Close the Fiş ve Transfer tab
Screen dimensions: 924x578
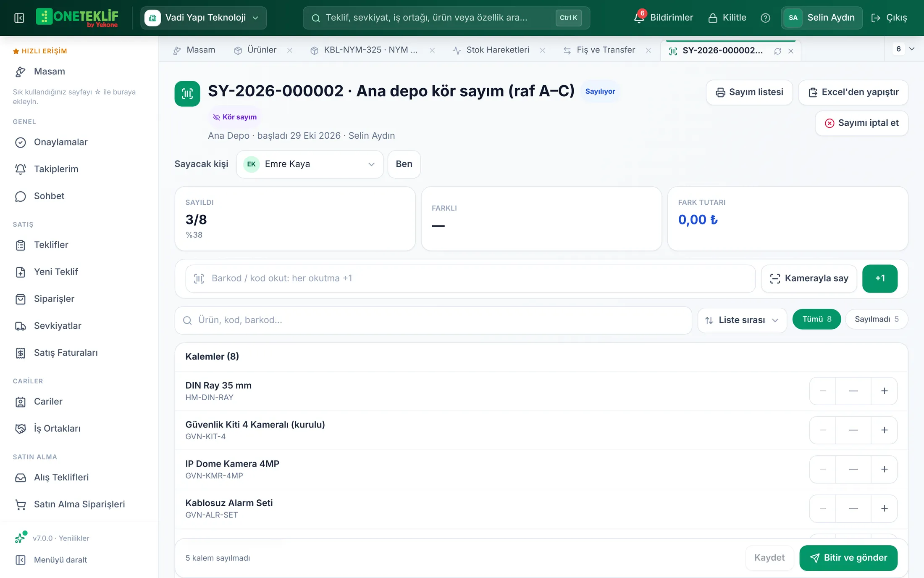648,50
